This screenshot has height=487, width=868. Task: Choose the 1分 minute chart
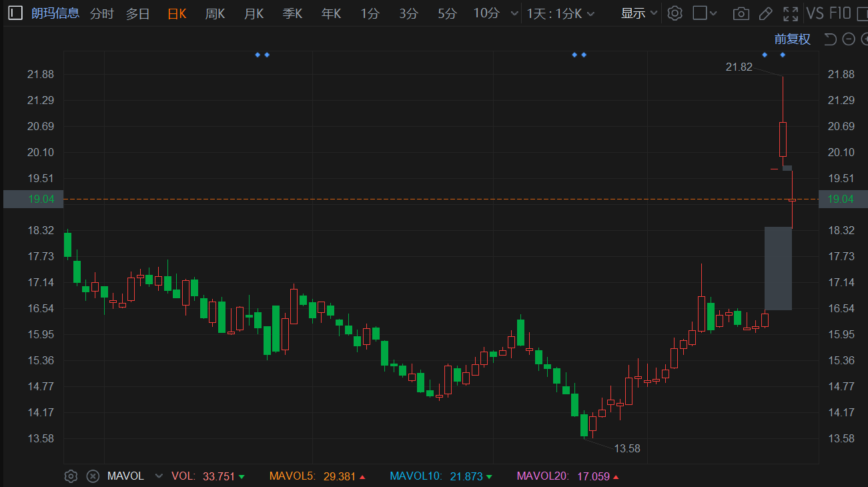click(x=370, y=13)
